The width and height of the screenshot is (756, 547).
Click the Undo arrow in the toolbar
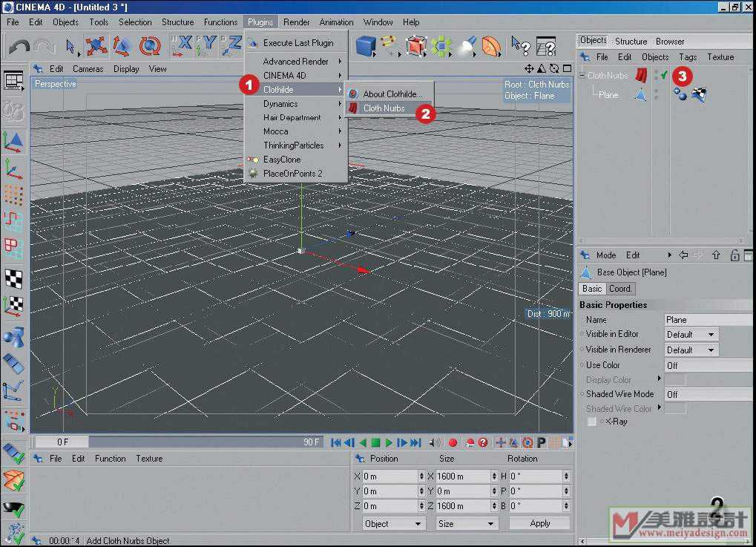[x=19, y=47]
